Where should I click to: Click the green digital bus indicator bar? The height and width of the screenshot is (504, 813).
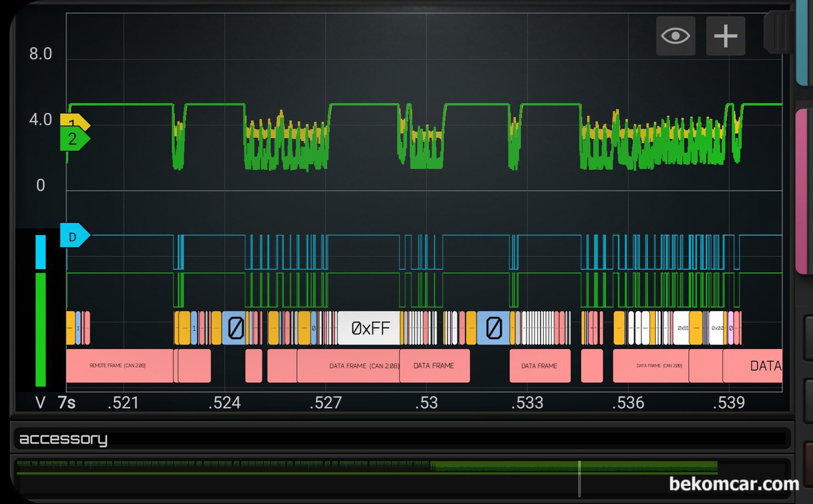click(41, 329)
